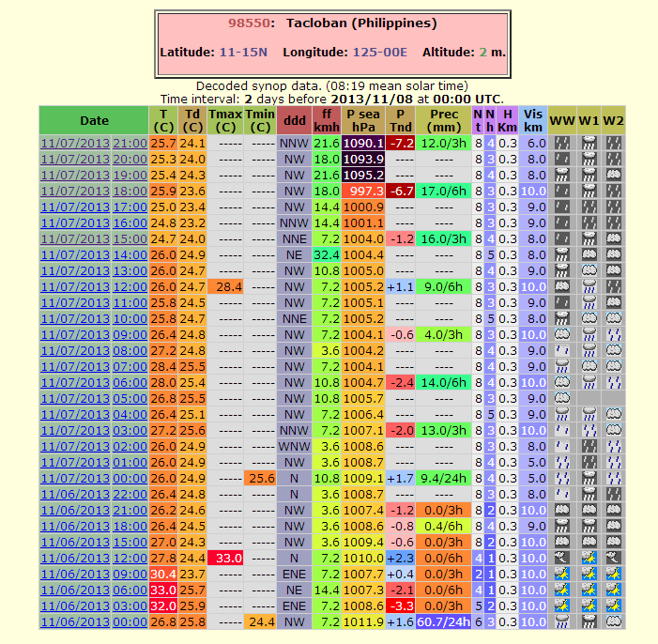Open the 11/07/2013 date link beside 00:00
Image resolution: width=658 pixels, height=644 pixels.
[75, 478]
